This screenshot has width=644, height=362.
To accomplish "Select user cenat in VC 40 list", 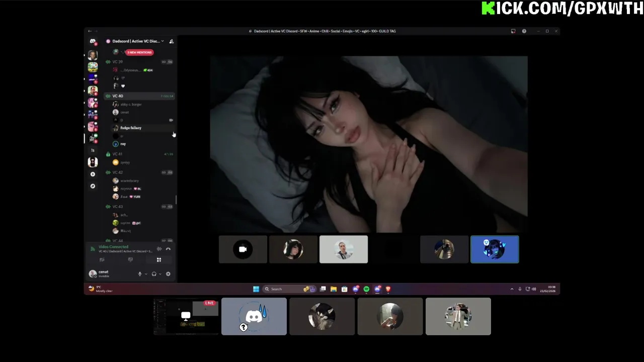I will pos(124,112).
